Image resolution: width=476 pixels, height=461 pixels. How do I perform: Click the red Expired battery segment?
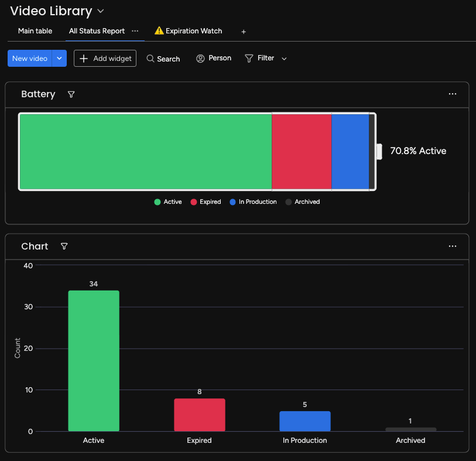pos(302,152)
